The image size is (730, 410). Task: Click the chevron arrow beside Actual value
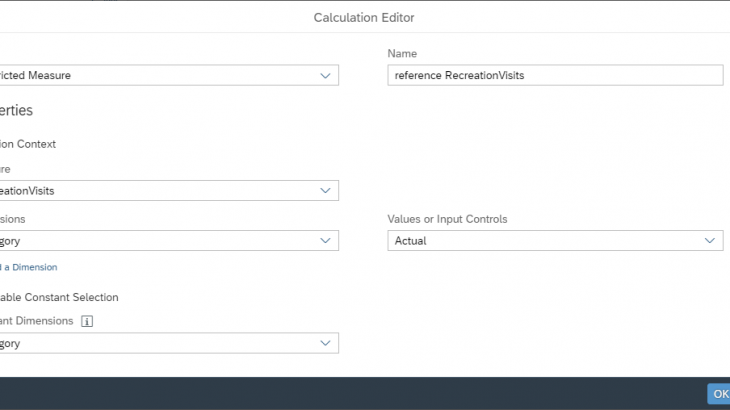[709, 240]
